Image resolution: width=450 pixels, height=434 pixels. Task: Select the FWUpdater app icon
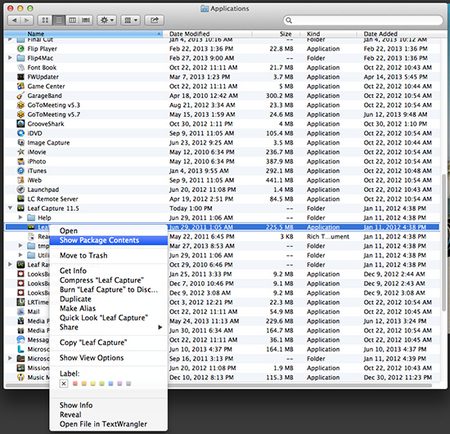[21, 77]
